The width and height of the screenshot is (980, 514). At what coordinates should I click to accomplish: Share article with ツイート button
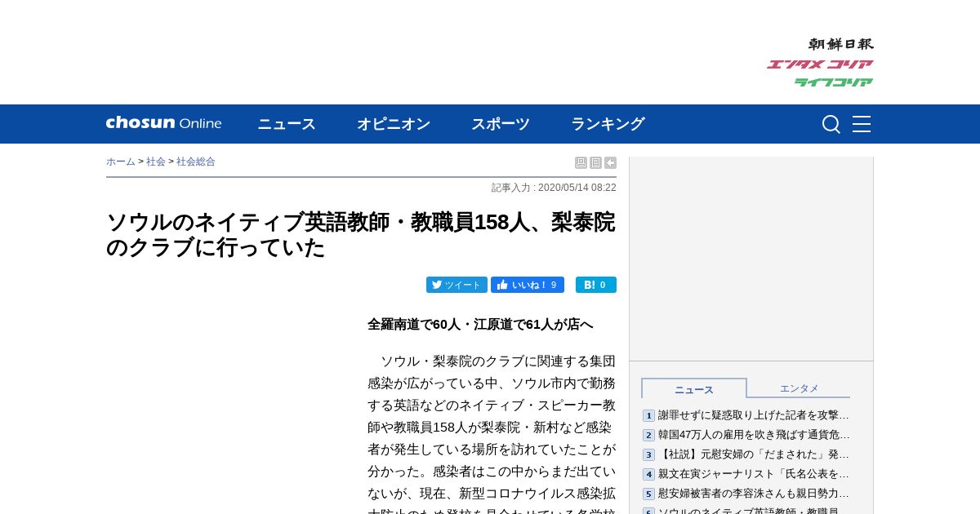pos(457,285)
